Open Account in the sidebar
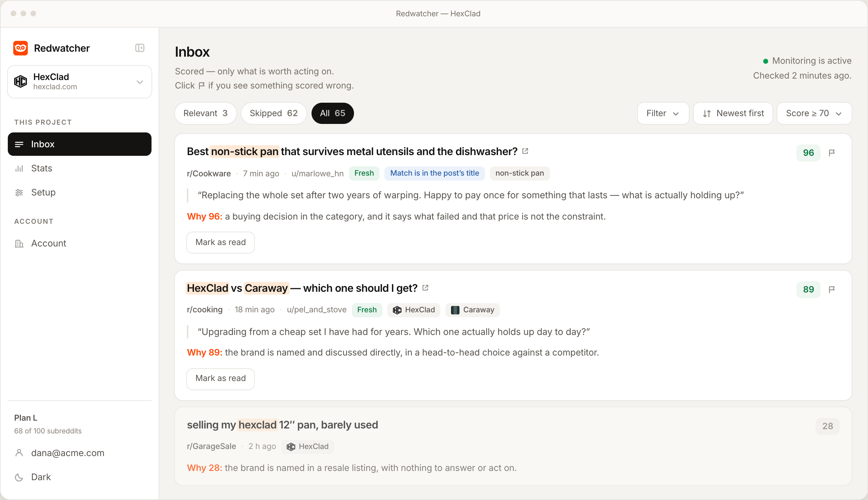Viewport: 868px width, 500px height. 80,243
